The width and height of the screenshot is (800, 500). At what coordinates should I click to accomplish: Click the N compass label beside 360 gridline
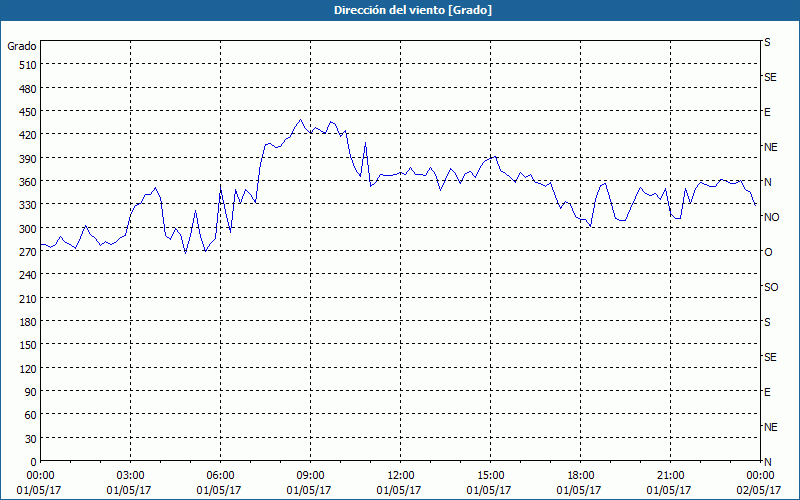coord(767,182)
